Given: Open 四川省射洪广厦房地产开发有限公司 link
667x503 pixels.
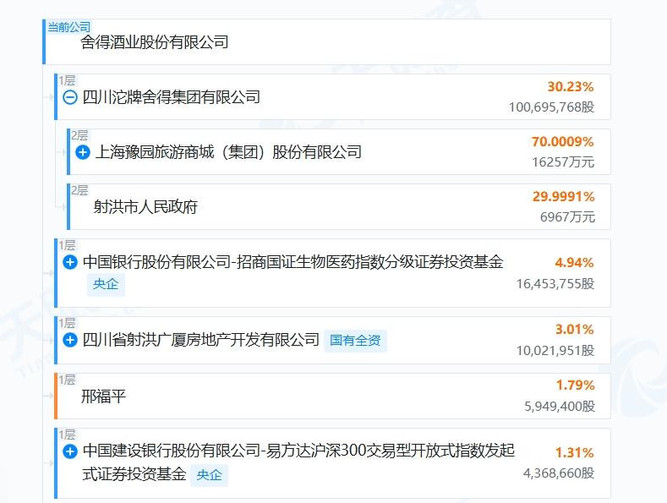Looking at the screenshot, I should click(201, 340).
